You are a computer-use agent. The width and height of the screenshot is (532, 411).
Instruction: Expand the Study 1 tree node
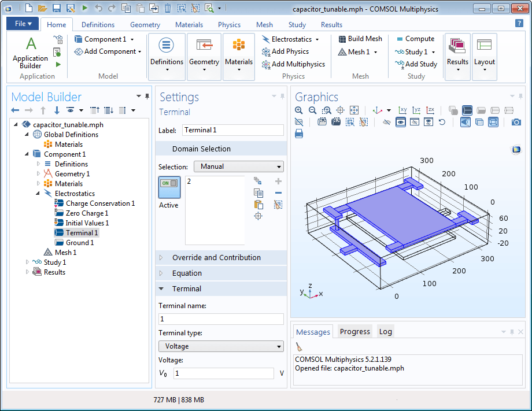(27, 262)
